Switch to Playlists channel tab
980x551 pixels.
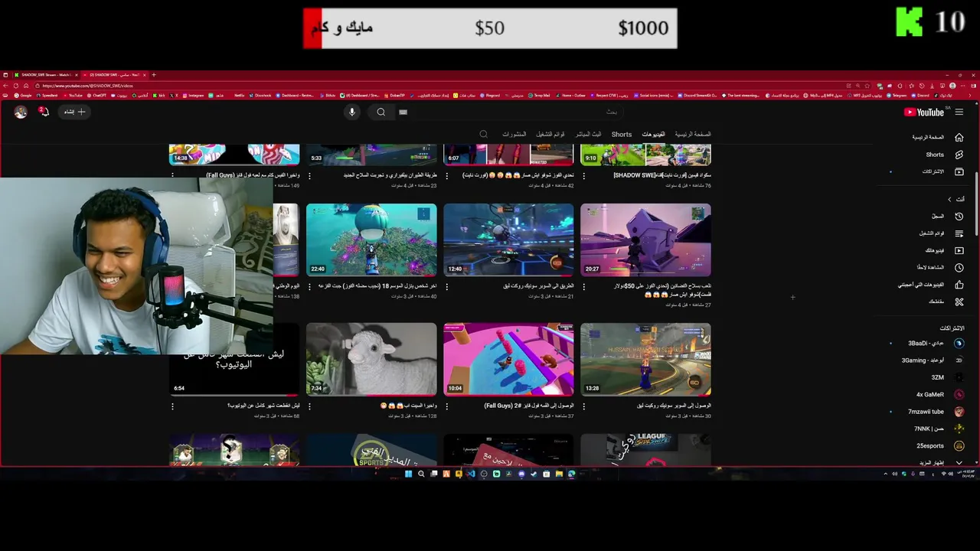tap(550, 134)
